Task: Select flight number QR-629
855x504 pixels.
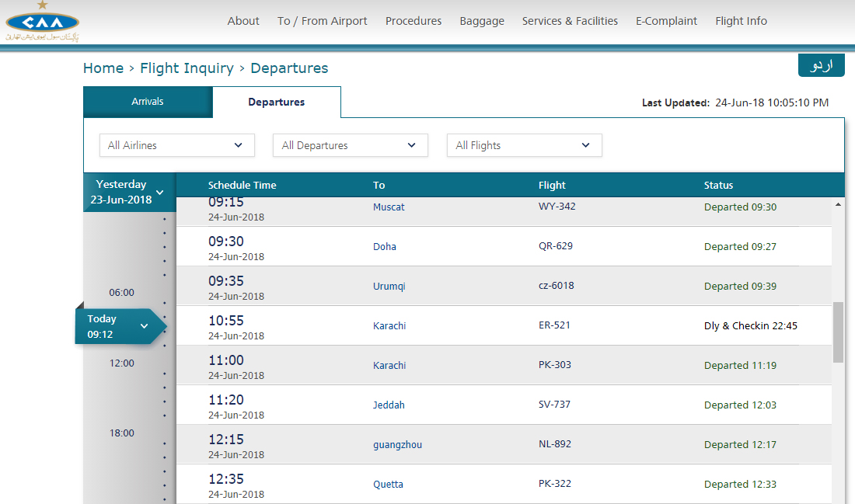Action: 556,246
